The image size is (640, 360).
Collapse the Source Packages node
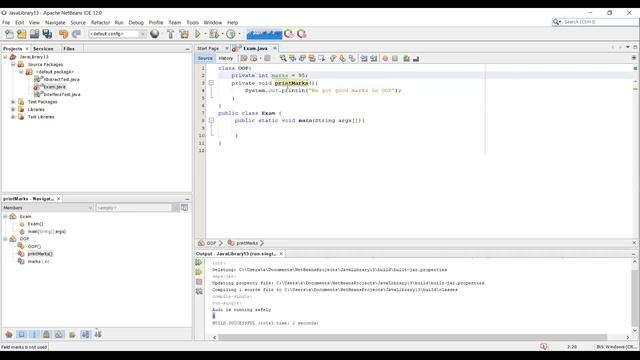[x=13, y=64]
